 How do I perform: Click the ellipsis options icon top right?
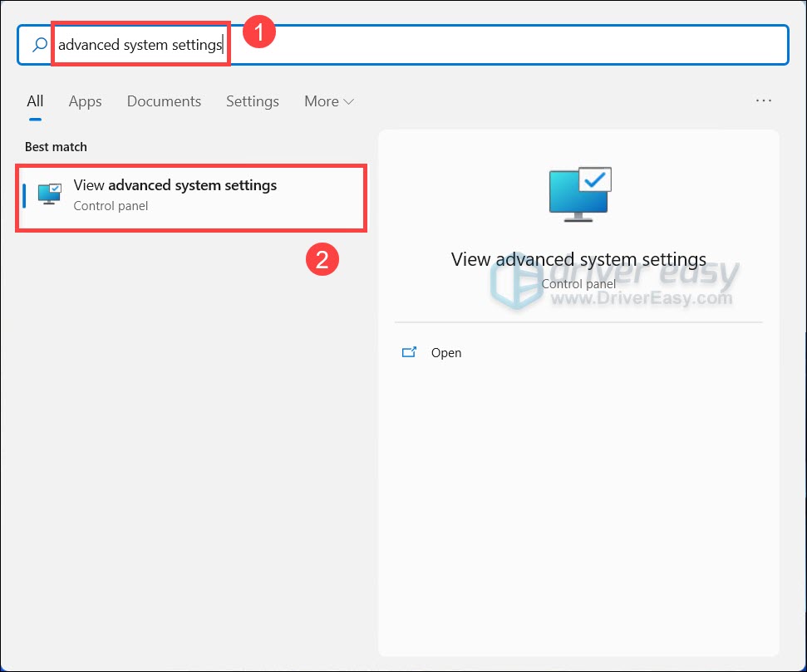pyautogui.click(x=763, y=100)
